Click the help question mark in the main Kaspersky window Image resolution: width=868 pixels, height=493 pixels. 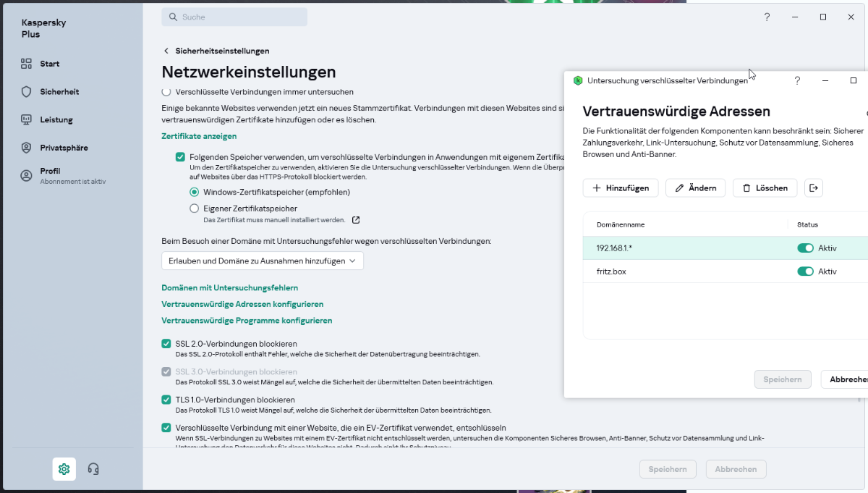coord(767,17)
